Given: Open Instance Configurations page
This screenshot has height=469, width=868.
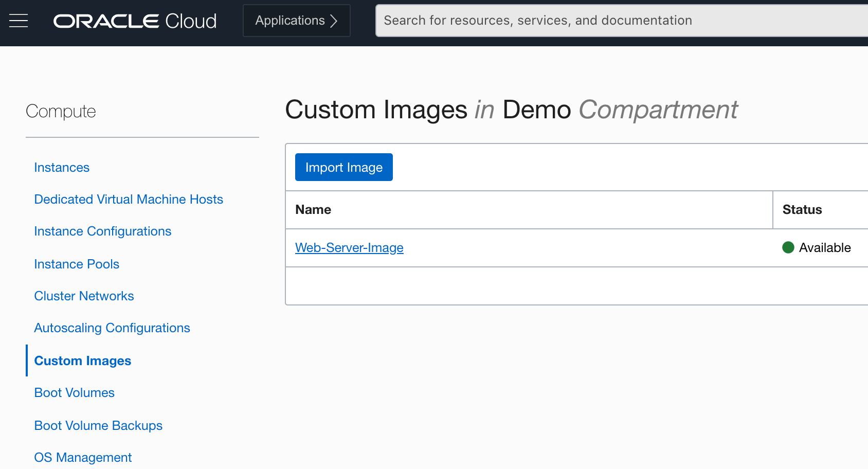Looking at the screenshot, I should pos(102,231).
